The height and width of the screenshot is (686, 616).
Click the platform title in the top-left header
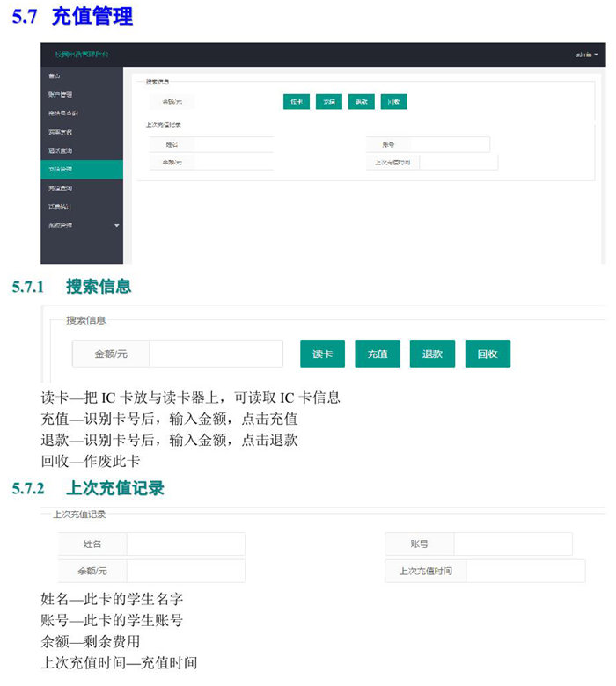(82, 55)
